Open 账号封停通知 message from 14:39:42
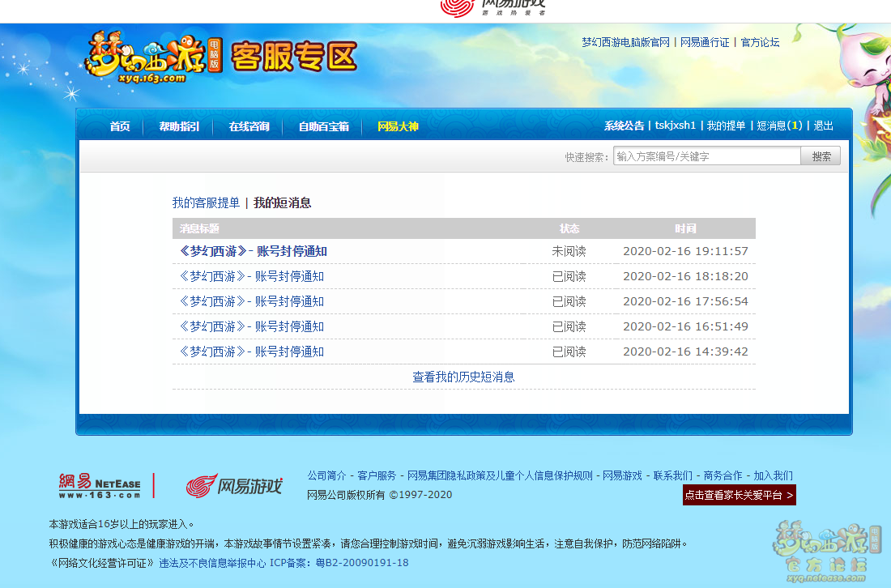891x588 pixels. 252,351
